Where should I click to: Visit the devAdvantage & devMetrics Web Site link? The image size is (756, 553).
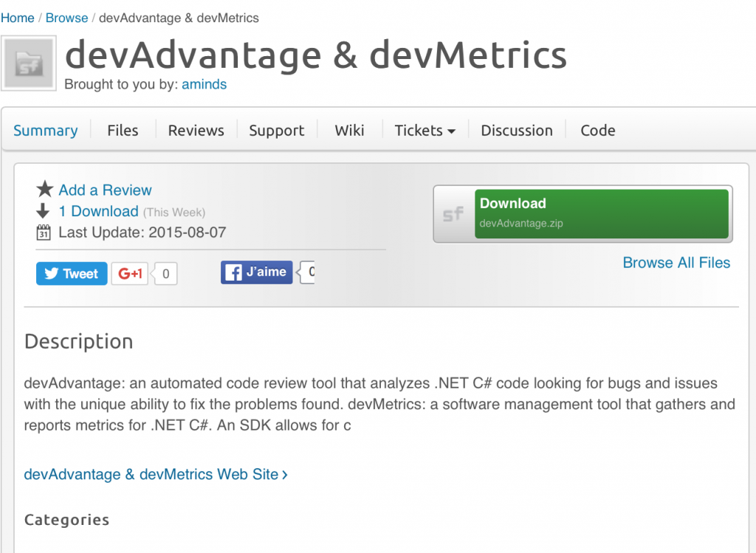pos(156,475)
